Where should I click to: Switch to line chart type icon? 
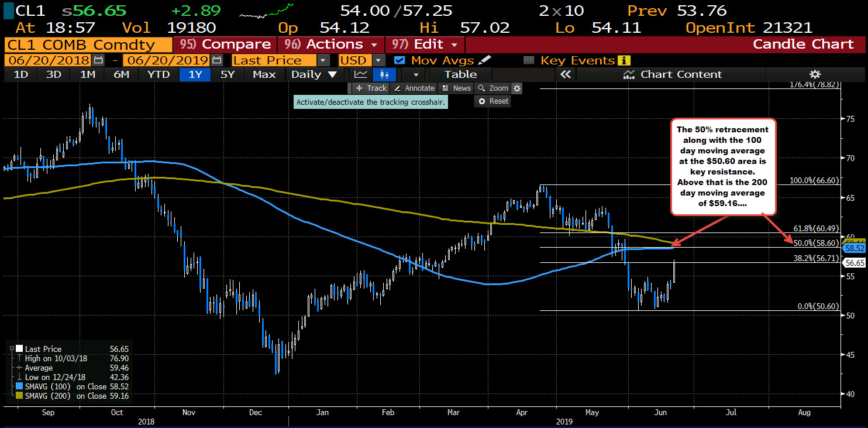361,74
